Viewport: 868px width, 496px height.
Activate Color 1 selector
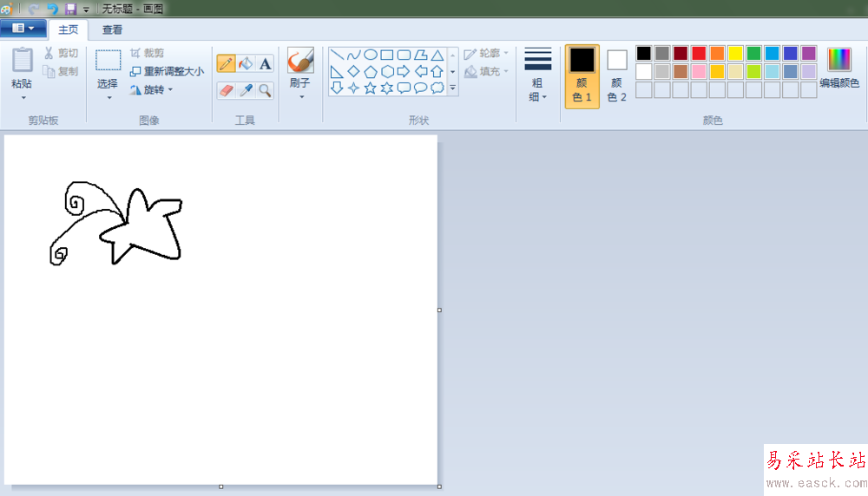tap(582, 76)
